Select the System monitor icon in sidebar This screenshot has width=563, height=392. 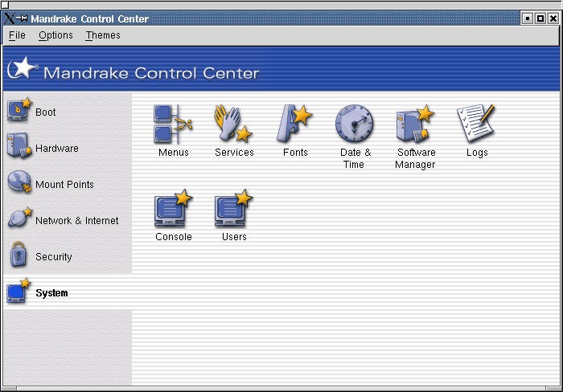18,292
